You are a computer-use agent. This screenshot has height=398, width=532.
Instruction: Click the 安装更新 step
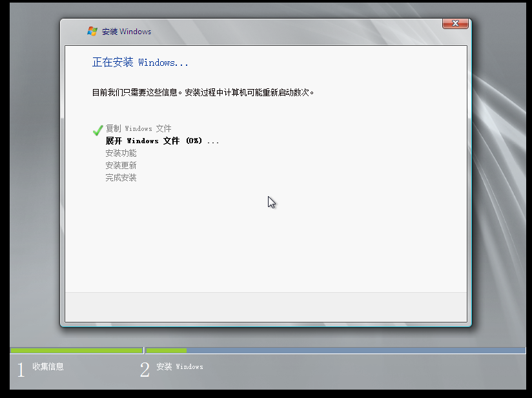121,165
